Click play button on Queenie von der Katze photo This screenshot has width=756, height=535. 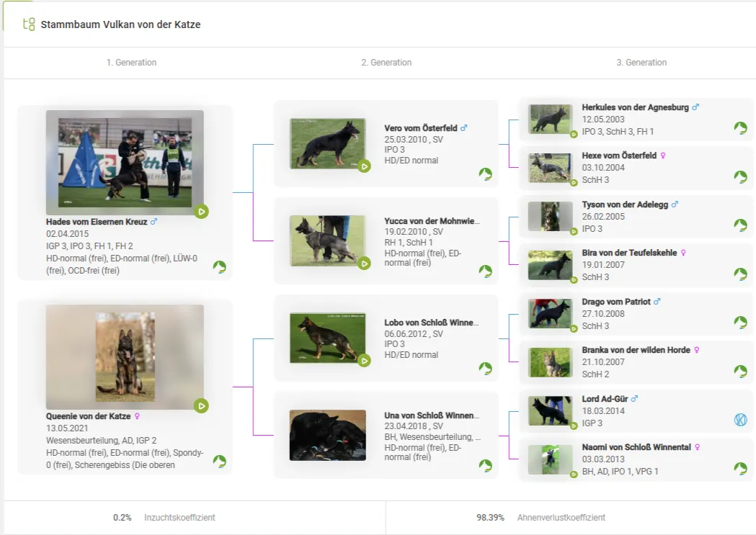[202, 406]
